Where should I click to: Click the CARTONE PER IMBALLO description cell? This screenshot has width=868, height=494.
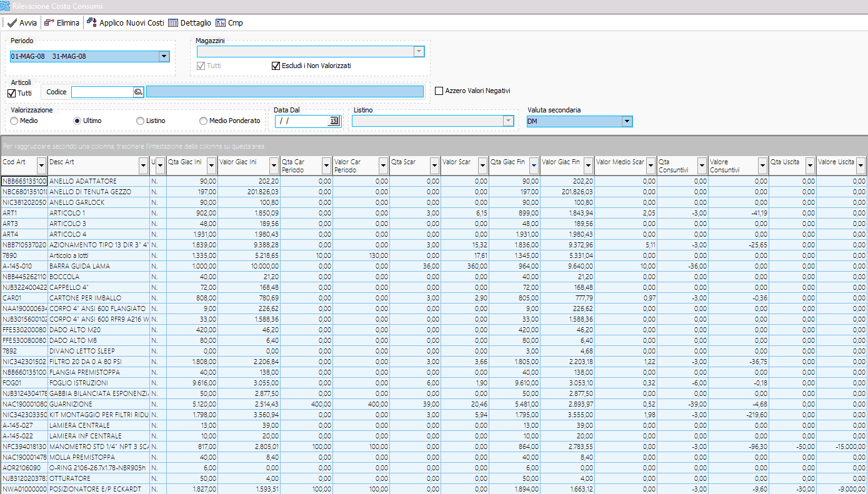(x=99, y=298)
